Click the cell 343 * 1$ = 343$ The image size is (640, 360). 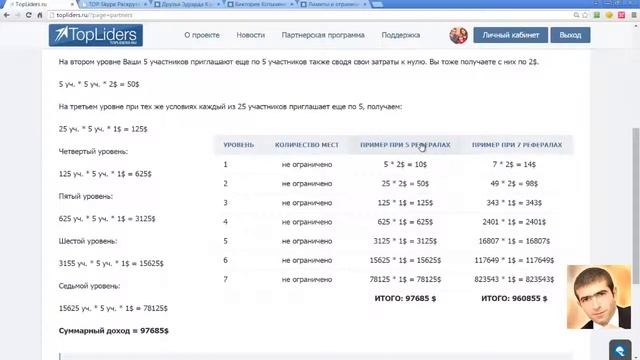point(514,203)
